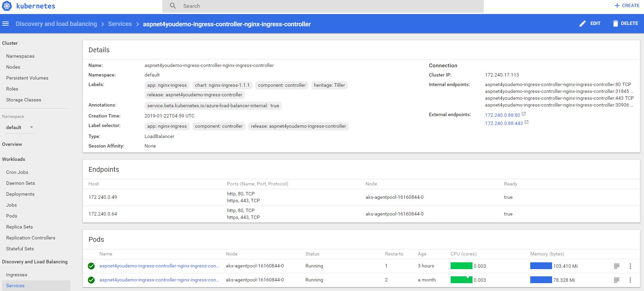The height and width of the screenshot is (291, 644).
Task: Open Discovery and Load Balancing sidebar section
Action: coord(35,262)
